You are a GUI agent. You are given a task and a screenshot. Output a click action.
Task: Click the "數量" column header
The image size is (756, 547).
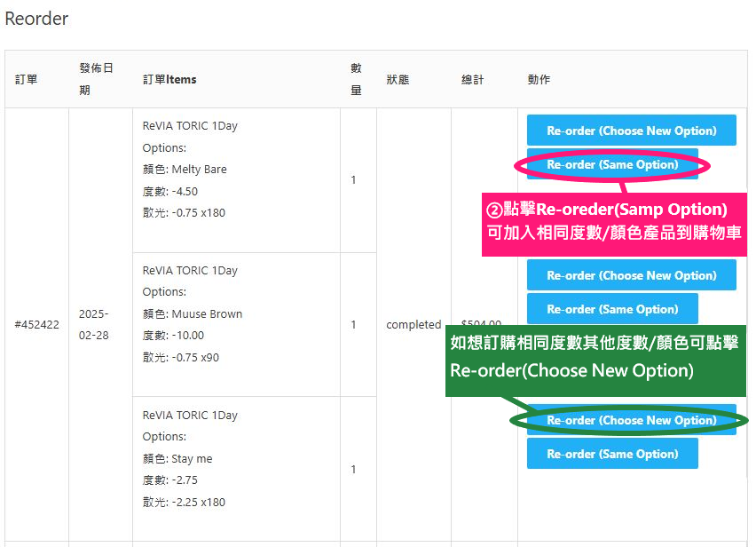point(357,79)
